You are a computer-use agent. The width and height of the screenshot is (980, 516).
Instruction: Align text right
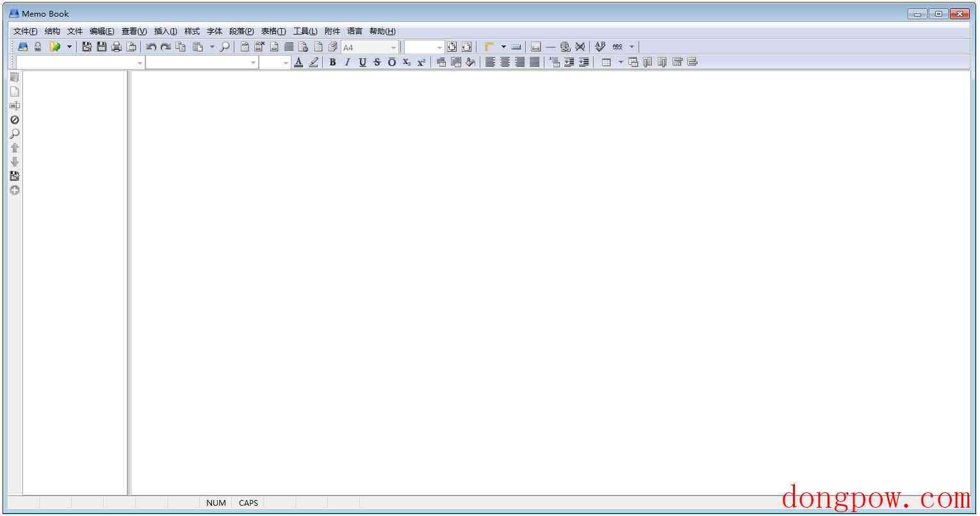coord(519,62)
